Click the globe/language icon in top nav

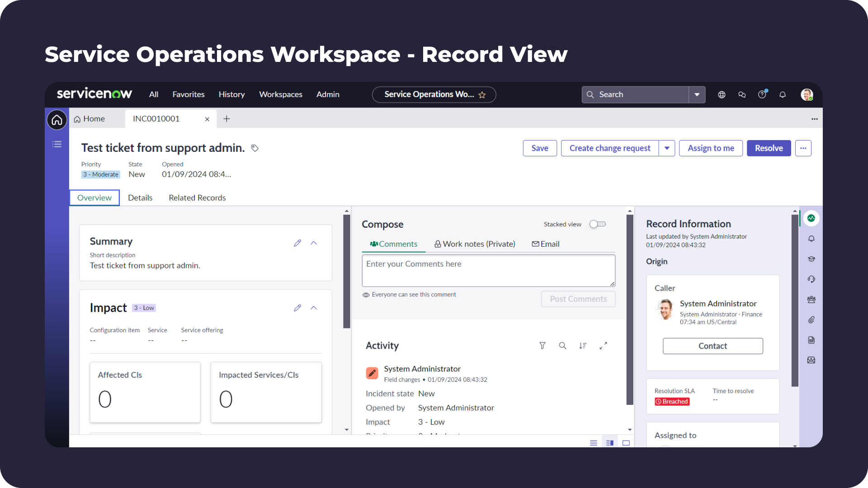point(722,94)
